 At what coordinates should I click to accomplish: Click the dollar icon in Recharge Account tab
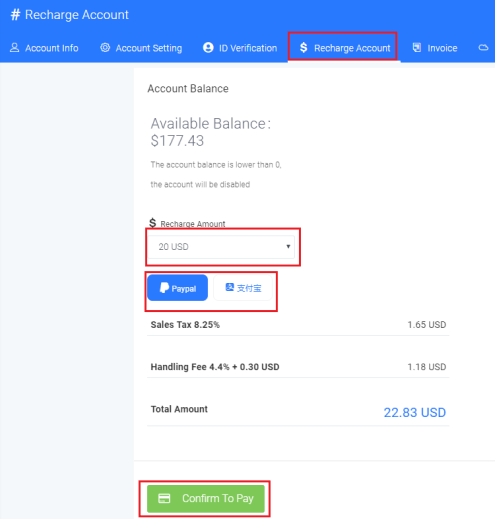303,48
